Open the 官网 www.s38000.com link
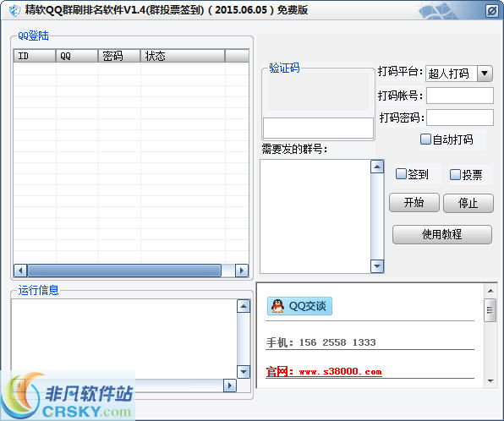 [324, 372]
